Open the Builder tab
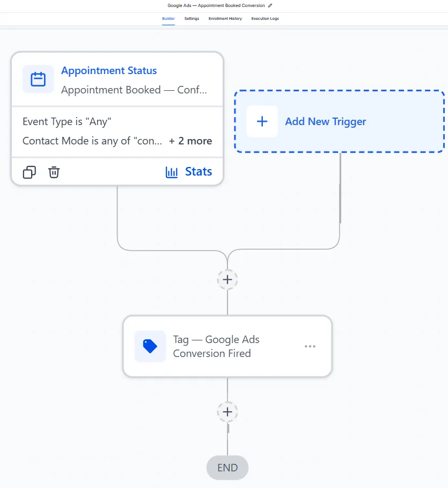 [x=168, y=19]
